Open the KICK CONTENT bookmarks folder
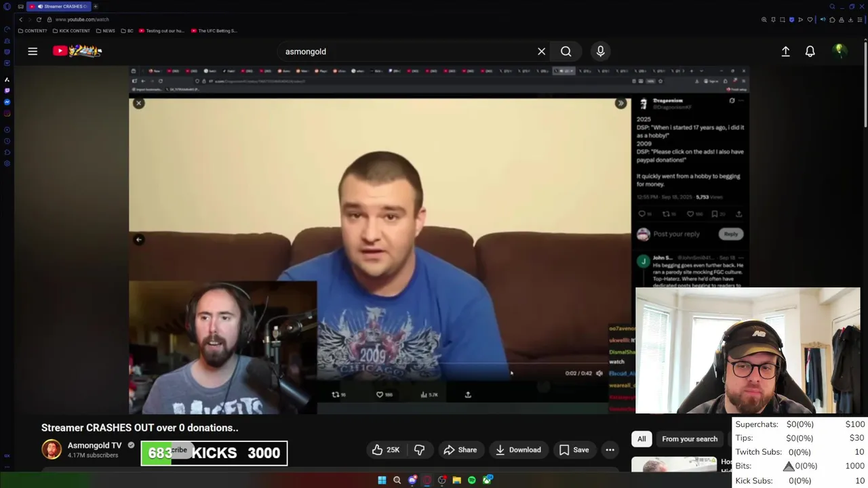868x488 pixels. (71, 30)
